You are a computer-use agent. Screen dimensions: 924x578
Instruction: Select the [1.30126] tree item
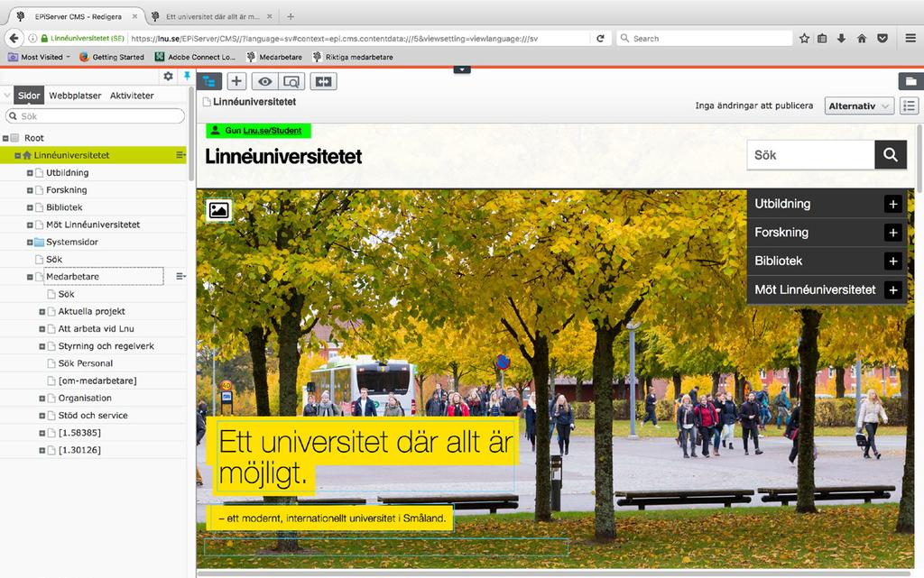point(79,450)
